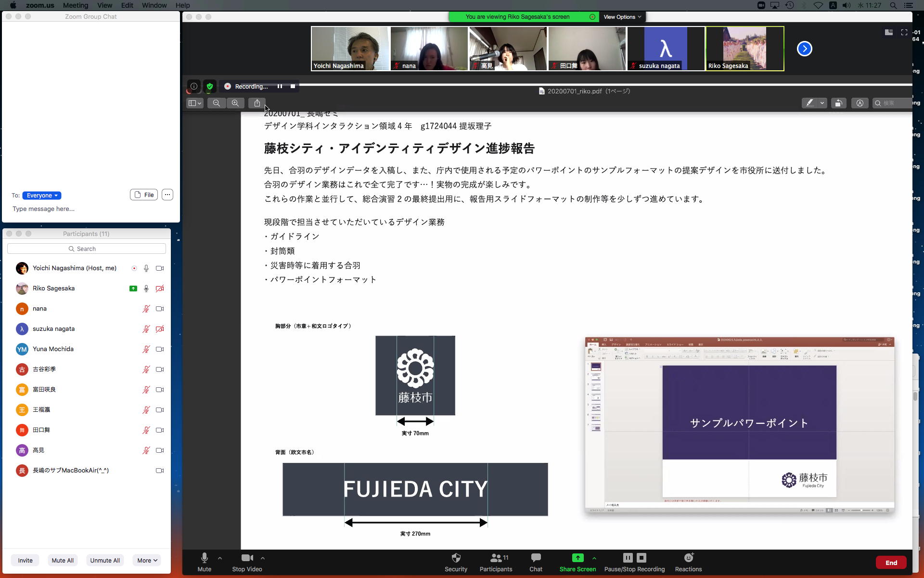924x578 pixels.
Task: Click the red End meeting button
Action: point(891,563)
